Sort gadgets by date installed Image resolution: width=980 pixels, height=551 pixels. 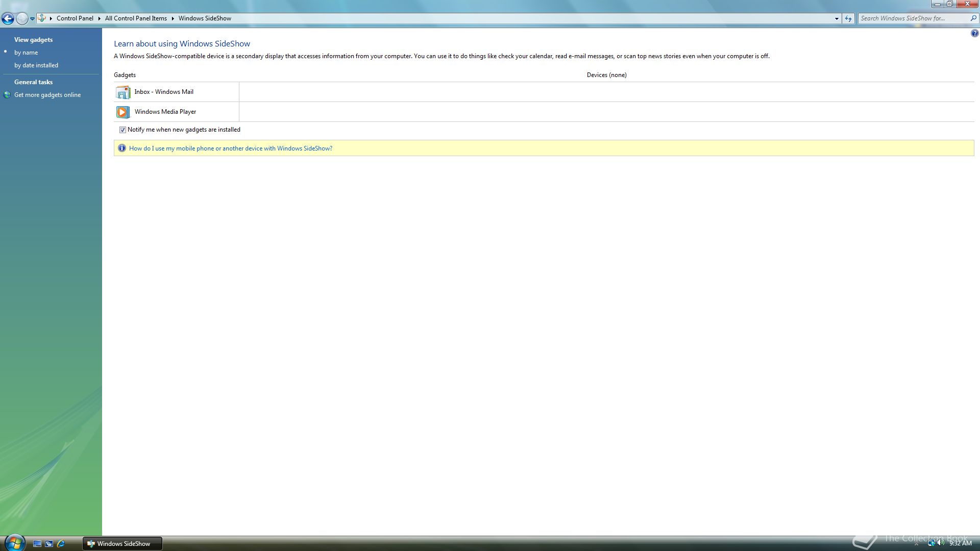pos(36,65)
